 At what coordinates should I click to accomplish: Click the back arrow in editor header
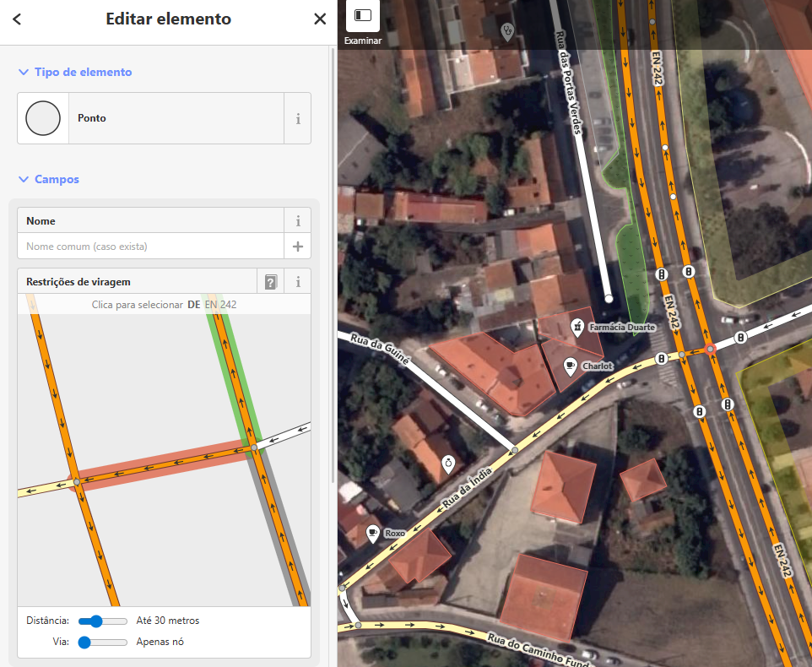point(17,19)
